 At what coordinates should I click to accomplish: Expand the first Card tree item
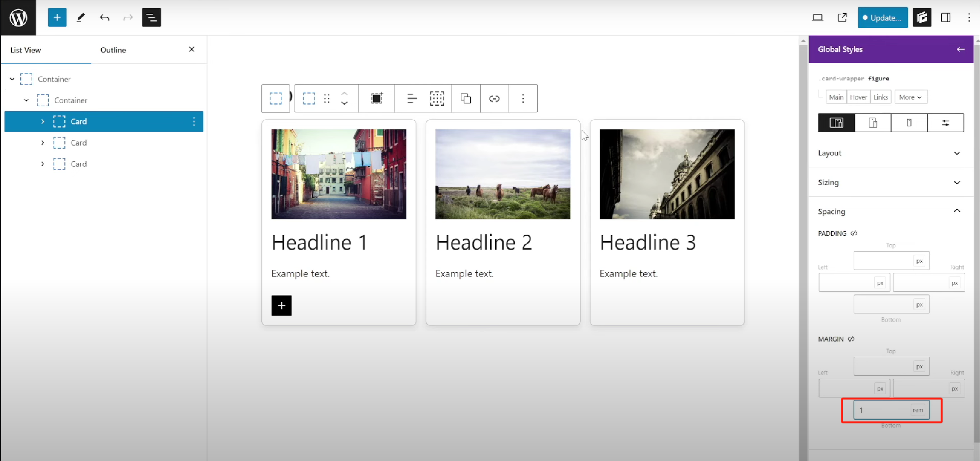[x=43, y=121]
